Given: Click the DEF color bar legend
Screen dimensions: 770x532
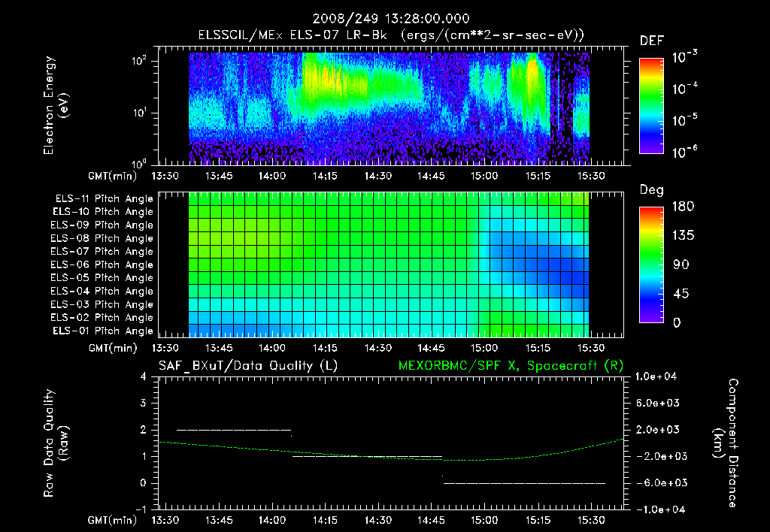Looking at the screenshot, I should pyautogui.click(x=651, y=106).
